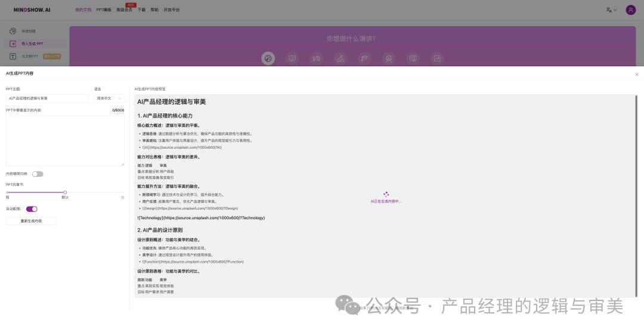644x332 pixels.
Task: Open the 开放平台 menu item
Action: [x=171, y=10]
